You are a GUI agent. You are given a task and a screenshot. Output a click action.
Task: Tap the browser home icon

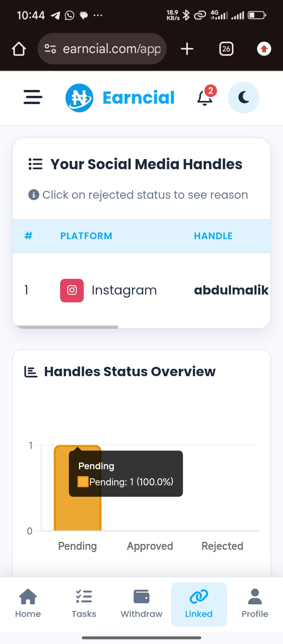[x=19, y=49]
